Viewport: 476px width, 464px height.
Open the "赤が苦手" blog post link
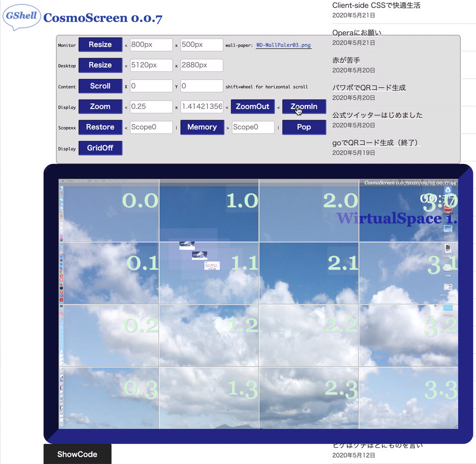point(346,60)
